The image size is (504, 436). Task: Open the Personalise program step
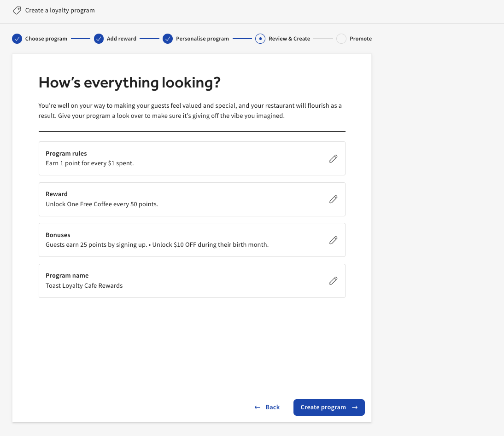coord(202,39)
